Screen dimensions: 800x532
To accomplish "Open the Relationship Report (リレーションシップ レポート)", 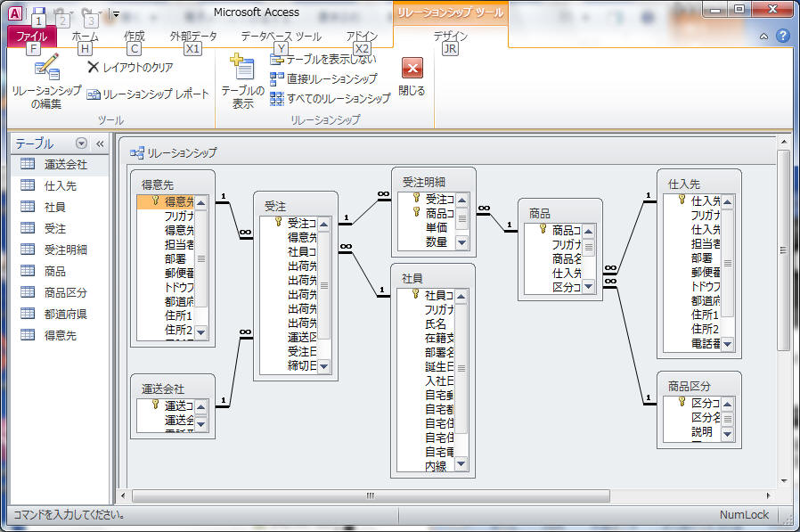I will point(148,94).
